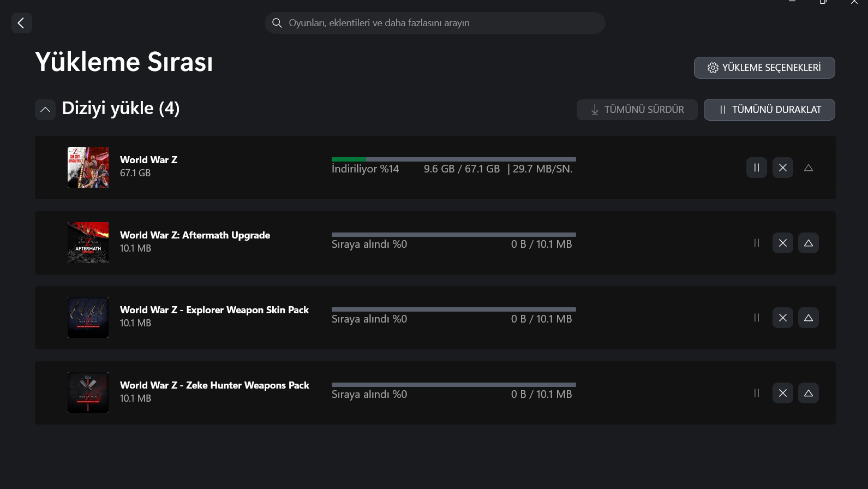Click TÜMÜNÜ SÜRDÜR to resume all
This screenshot has height=489, width=868.
point(637,110)
